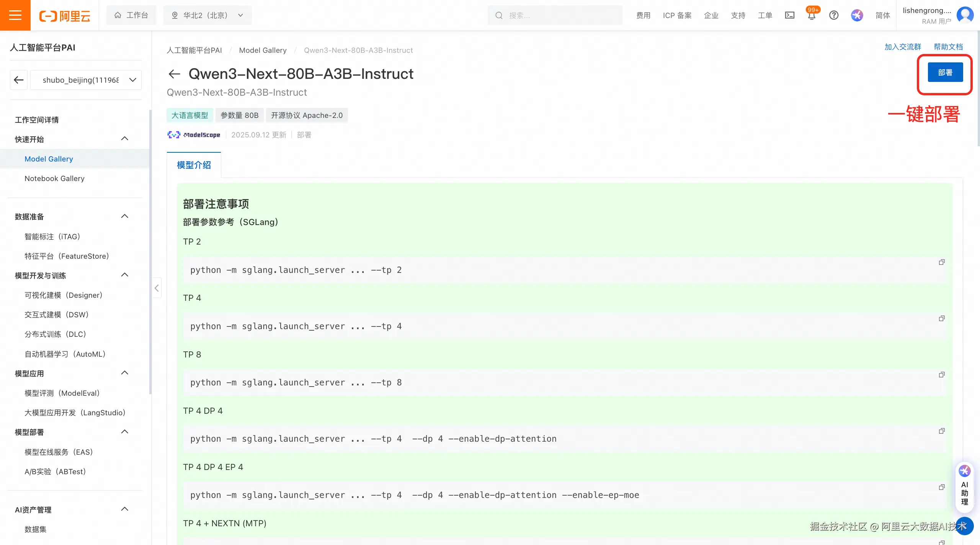Open the 简体 language selector

tap(882, 15)
